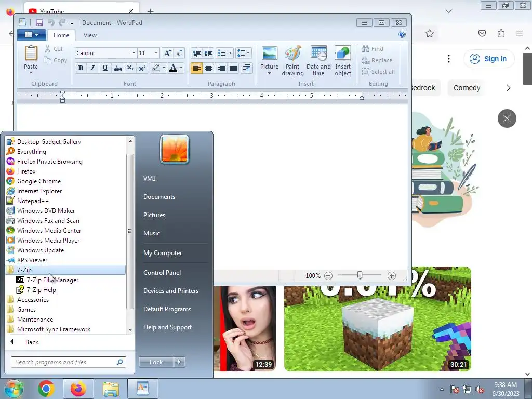Image resolution: width=532 pixels, height=399 pixels.
Task: Toggle Superscript formatting
Action: coord(142,68)
